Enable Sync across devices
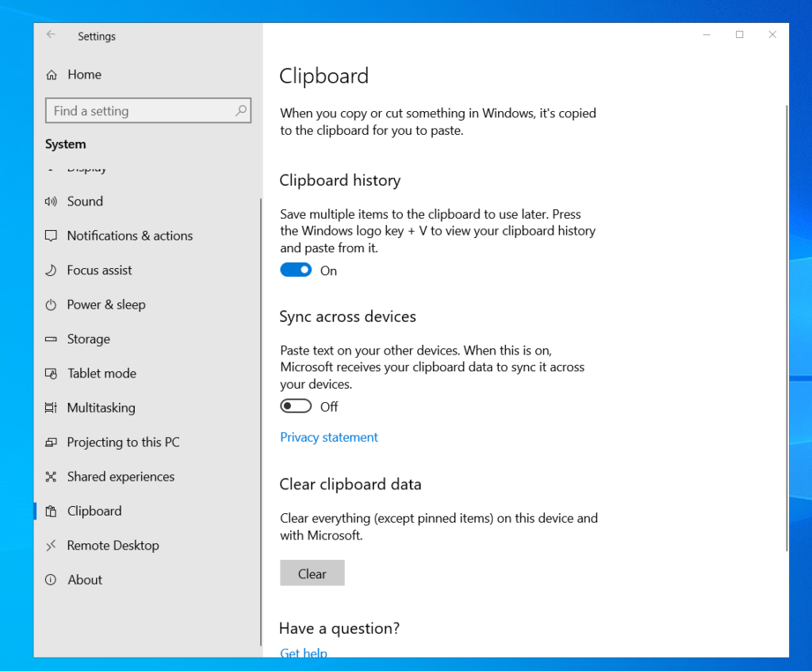This screenshot has width=812, height=671. [x=296, y=405]
